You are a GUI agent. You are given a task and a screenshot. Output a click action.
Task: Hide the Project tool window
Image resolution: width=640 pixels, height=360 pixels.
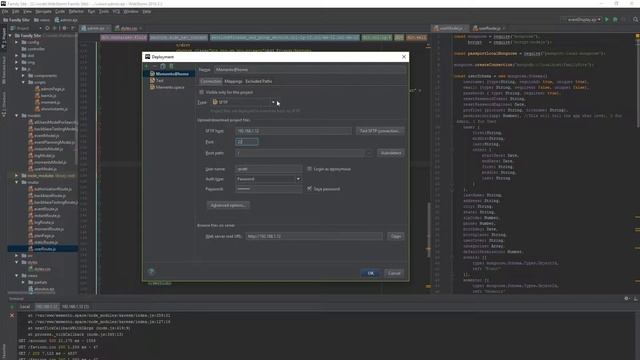point(73,28)
